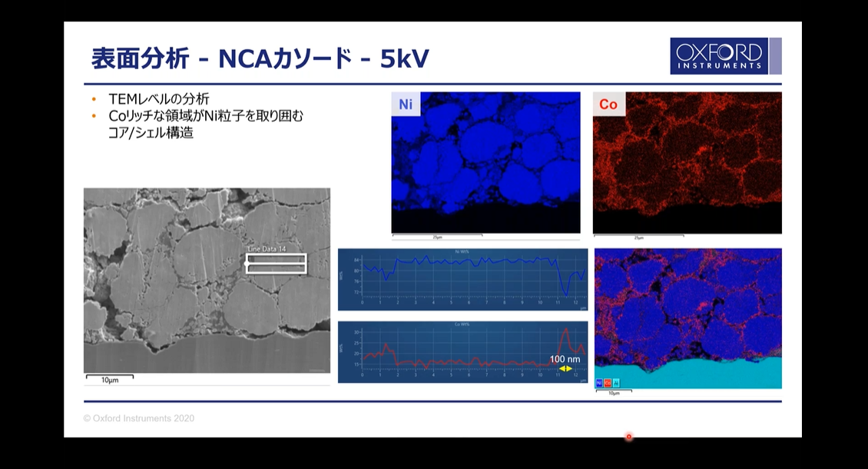This screenshot has width=868, height=469.
Task: Click the blue Ni legend swatch
Action: click(599, 382)
